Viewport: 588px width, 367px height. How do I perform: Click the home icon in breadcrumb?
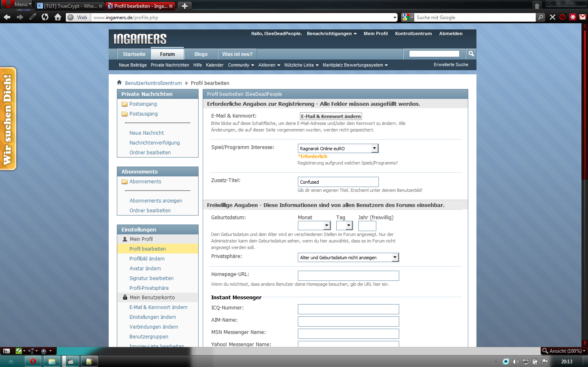tap(119, 83)
